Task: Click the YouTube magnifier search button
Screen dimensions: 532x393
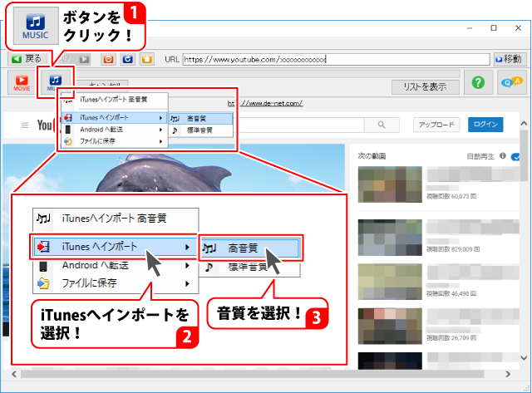Action: [382, 125]
